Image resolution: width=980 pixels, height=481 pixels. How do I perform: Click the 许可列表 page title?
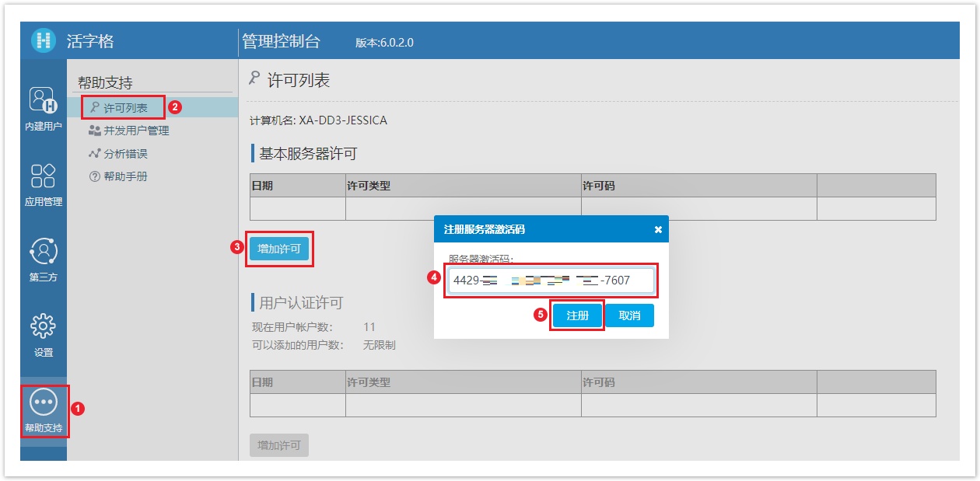(299, 80)
